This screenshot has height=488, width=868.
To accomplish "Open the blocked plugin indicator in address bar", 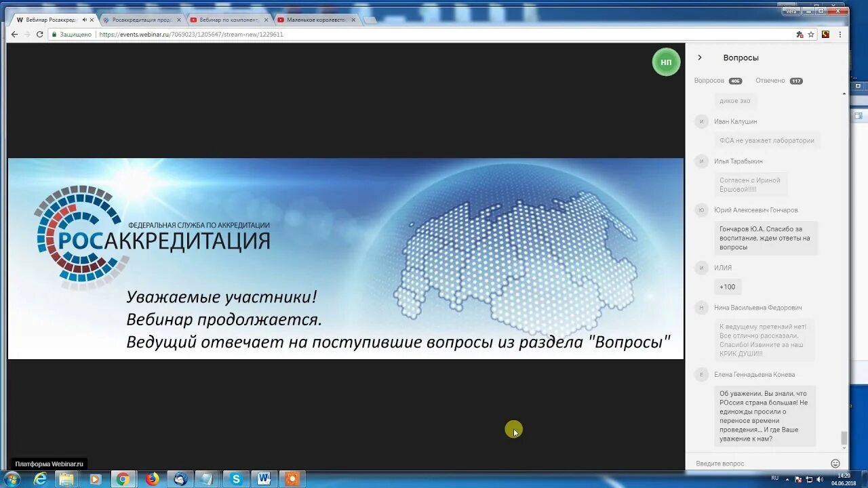I will [x=800, y=35].
